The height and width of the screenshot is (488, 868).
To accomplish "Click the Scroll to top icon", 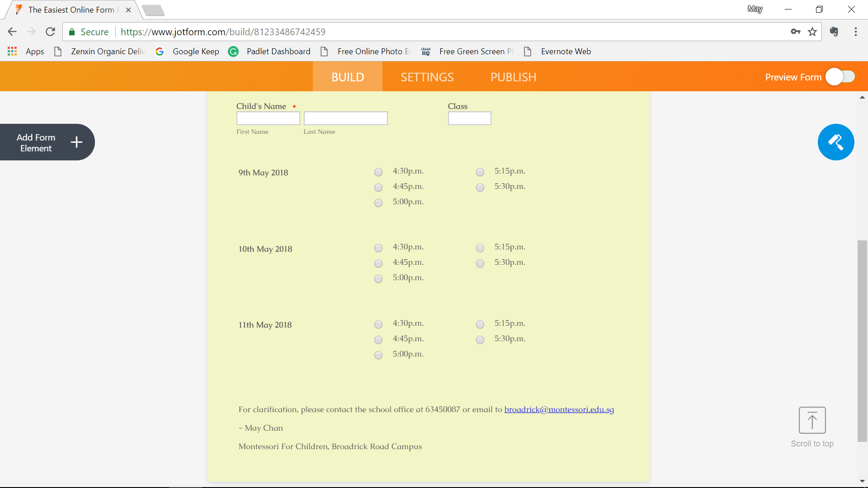I will [x=812, y=420].
